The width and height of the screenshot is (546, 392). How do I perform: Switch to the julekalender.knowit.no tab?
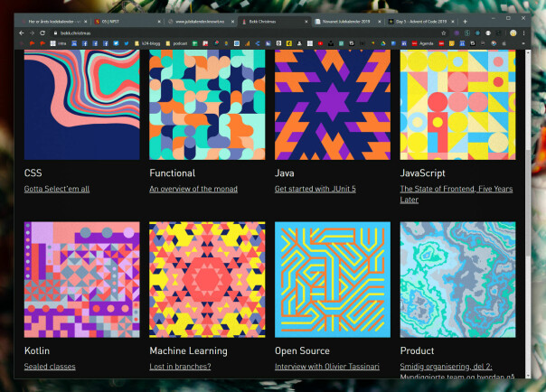click(199, 22)
